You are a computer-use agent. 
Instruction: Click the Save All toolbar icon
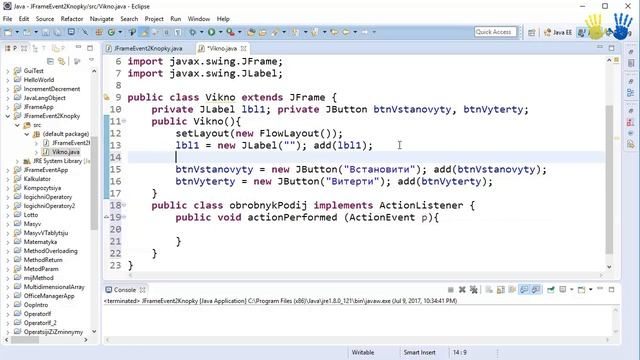(58, 32)
